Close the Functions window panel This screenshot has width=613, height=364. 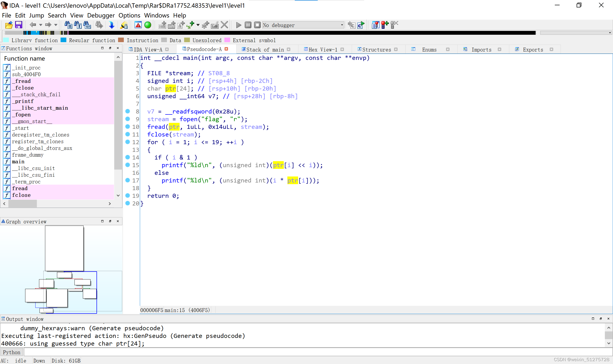(x=118, y=48)
